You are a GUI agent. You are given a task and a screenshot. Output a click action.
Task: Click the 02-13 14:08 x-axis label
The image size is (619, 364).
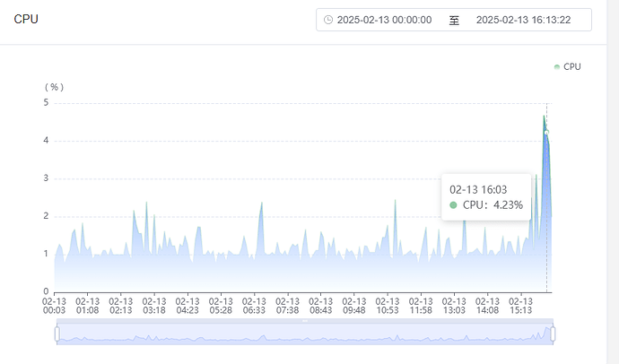tap(487, 306)
